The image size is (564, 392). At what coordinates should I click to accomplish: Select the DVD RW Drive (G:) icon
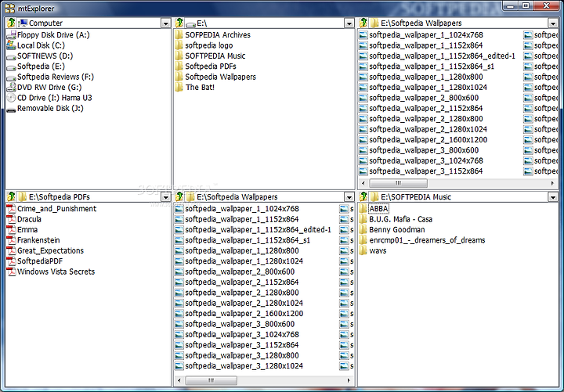click(x=11, y=88)
